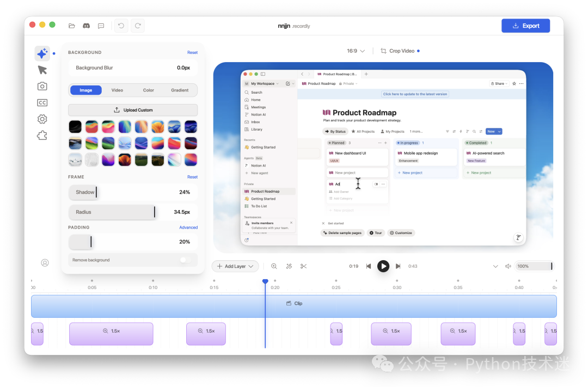
Task: Click the Background Blur value field
Action: coord(183,68)
